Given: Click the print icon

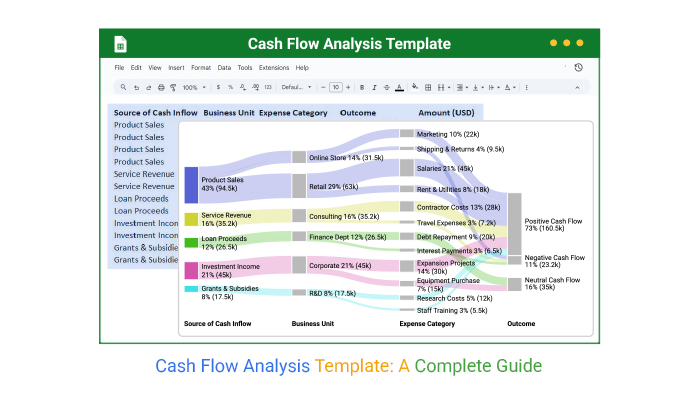Looking at the screenshot, I should [x=160, y=87].
